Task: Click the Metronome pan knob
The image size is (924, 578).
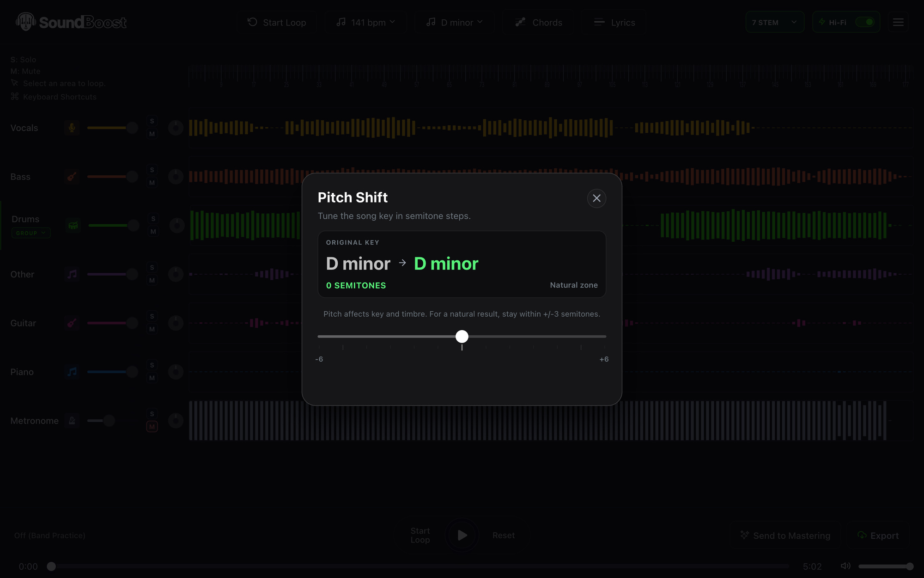Action: pos(176,421)
